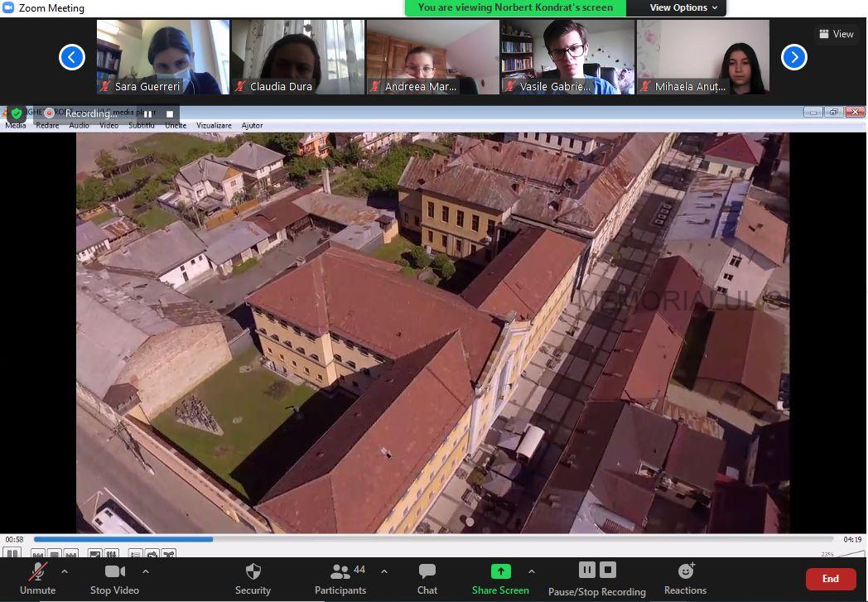Click the screen-sharing notification banner
The image size is (868, 602).
[515, 7]
